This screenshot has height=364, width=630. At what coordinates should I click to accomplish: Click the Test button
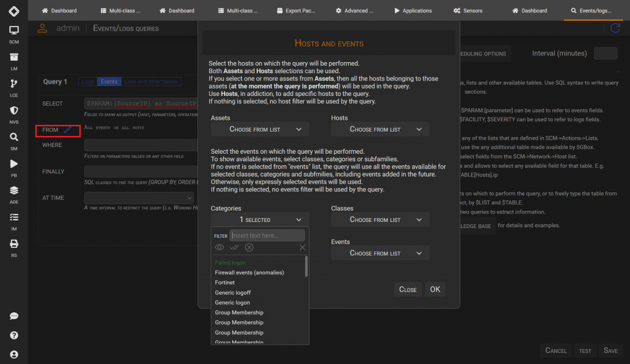pos(585,350)
